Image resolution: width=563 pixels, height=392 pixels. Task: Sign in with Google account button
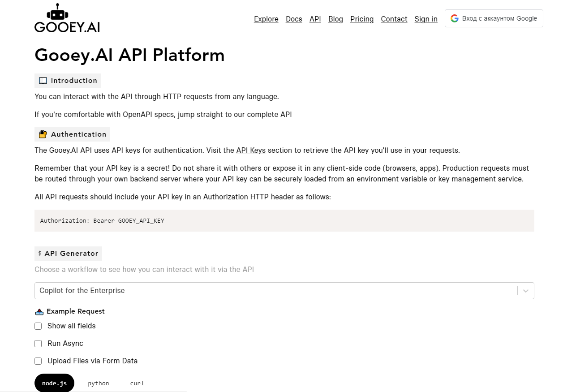click(494, 18)
